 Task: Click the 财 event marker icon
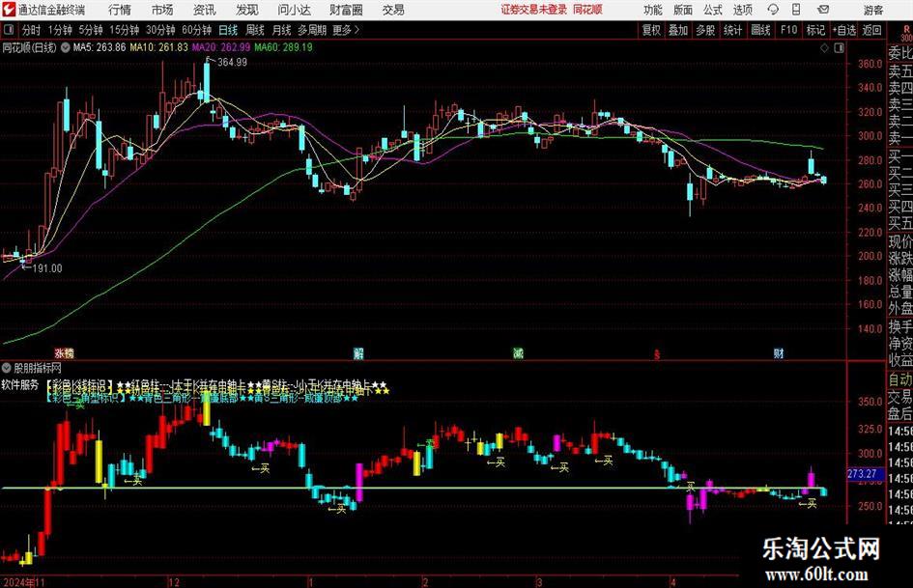click(x=779, y=352)
